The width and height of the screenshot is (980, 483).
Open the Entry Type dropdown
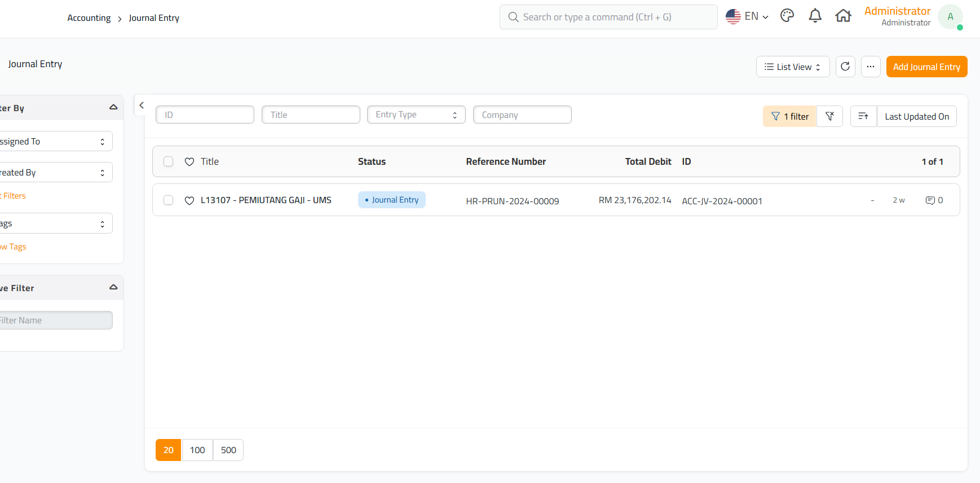coord(416,115)
